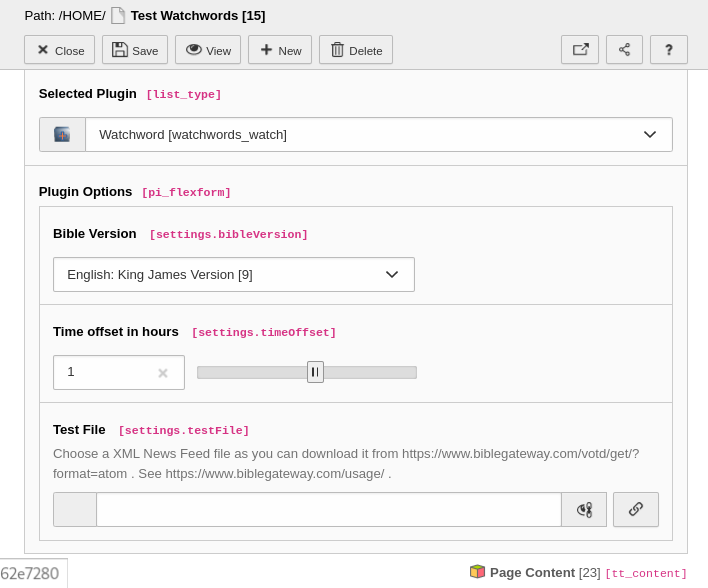
Task: Click the Test File input field
Action: click(329, 509)
